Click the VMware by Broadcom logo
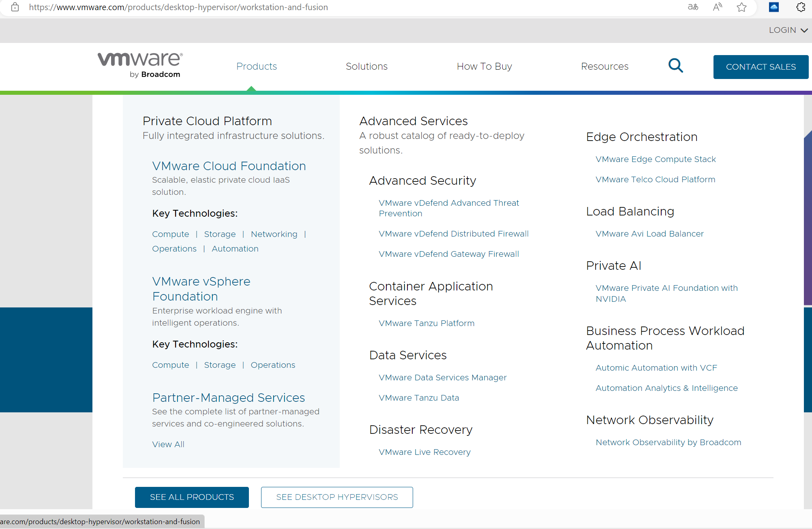812x529 pixels. (x=139, y=64)
